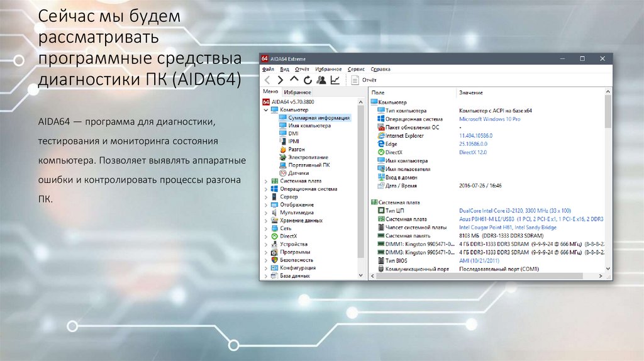Click the Безопасность shield icon
The image size is (644, 361).
274,260
